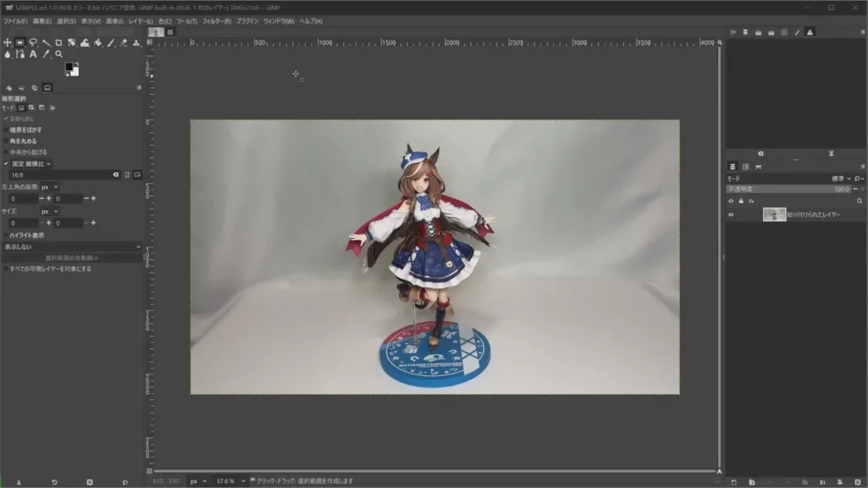Open the フィルター(R) menu

tap(216, 21)
